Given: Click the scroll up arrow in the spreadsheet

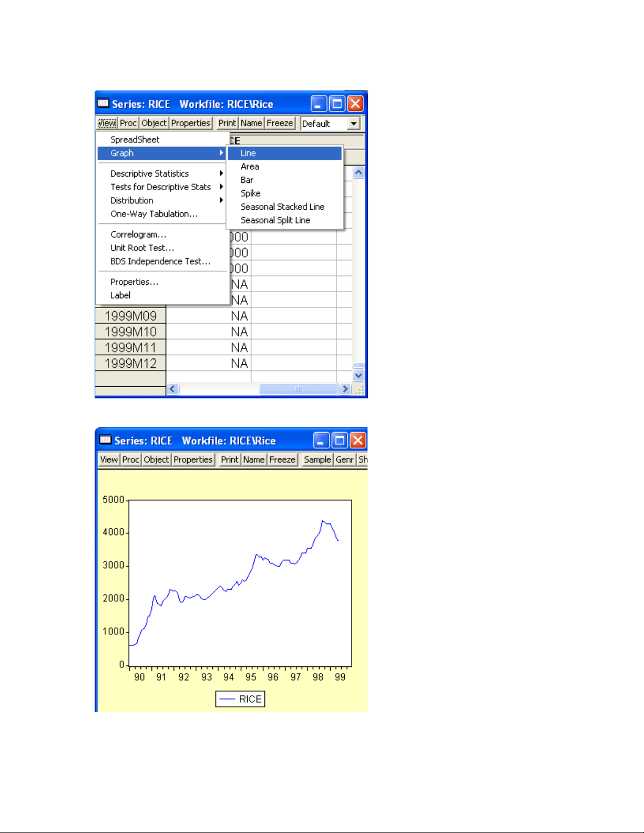Looking at the screenshot, I should pos(359,172).
